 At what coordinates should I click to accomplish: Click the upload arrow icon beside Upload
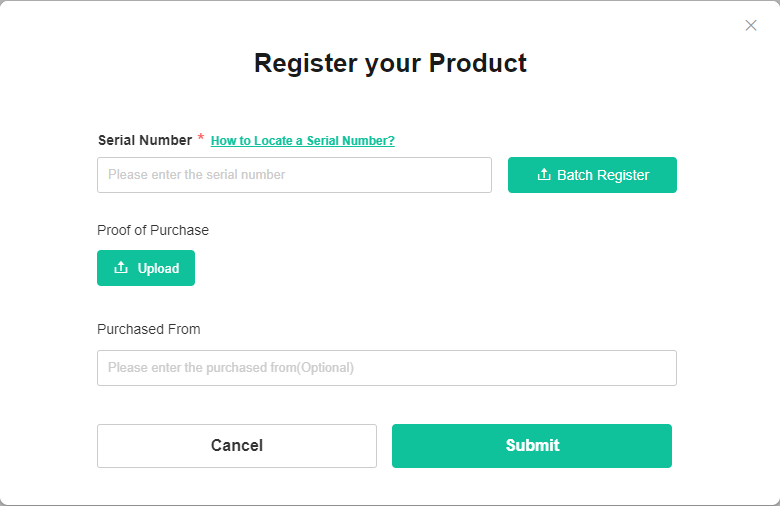(121, 268)
